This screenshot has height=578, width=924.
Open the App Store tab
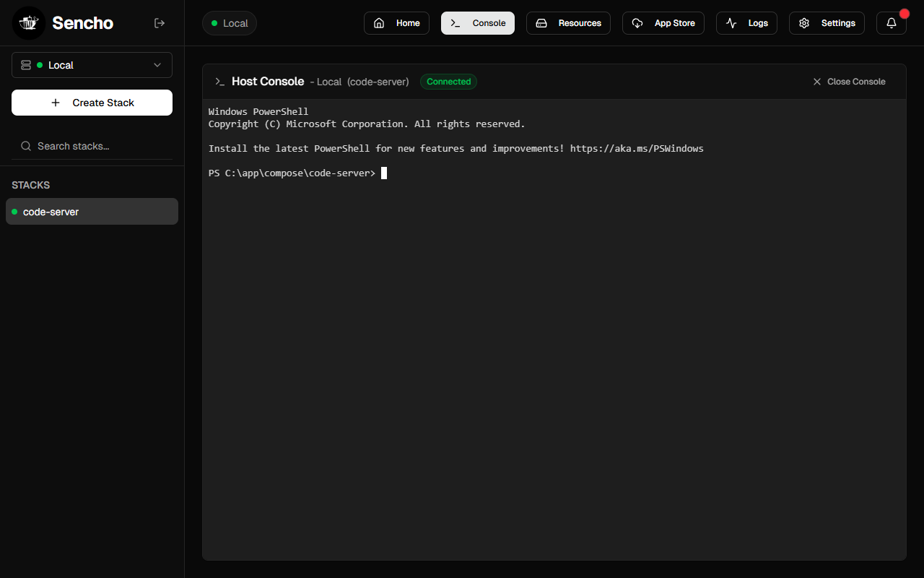[x=663, y=23]
